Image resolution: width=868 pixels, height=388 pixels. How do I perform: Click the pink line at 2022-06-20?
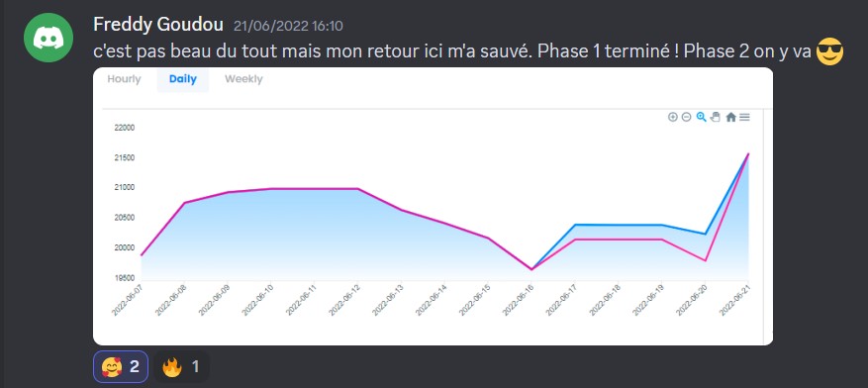[x=706, y=260]
